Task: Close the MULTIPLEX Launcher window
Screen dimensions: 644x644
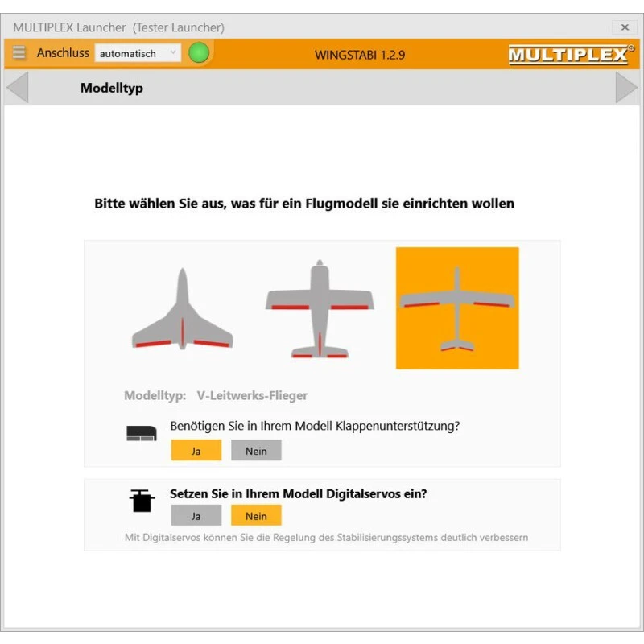Action: (x=625, y=27)
